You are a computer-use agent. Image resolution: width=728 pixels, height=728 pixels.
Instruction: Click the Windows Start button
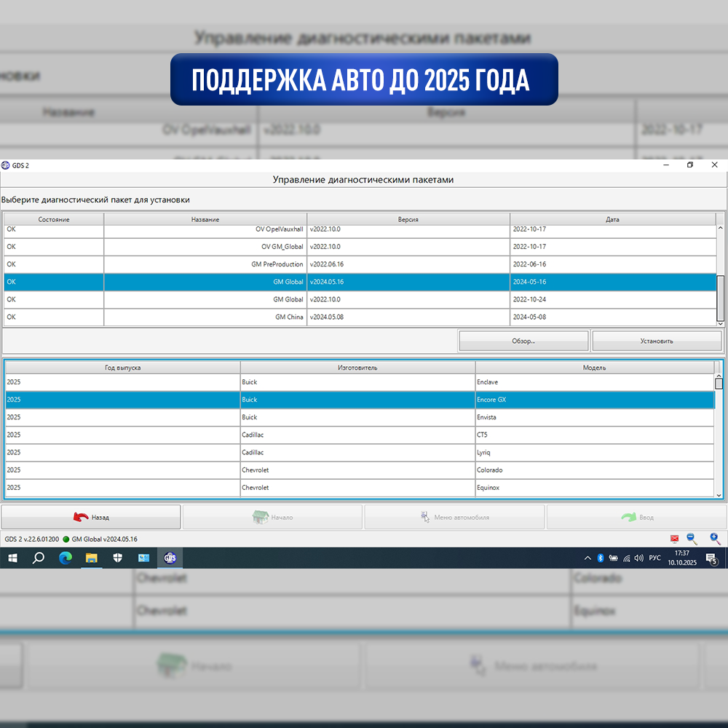click(12, 558)
